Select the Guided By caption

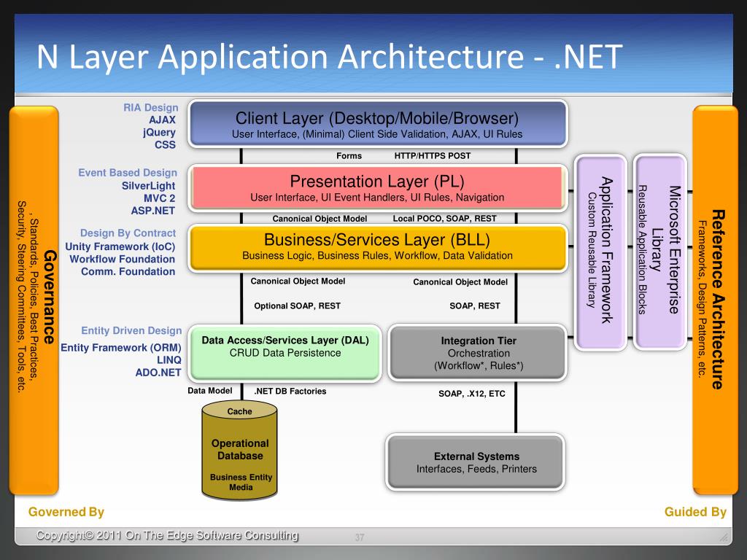695,512
